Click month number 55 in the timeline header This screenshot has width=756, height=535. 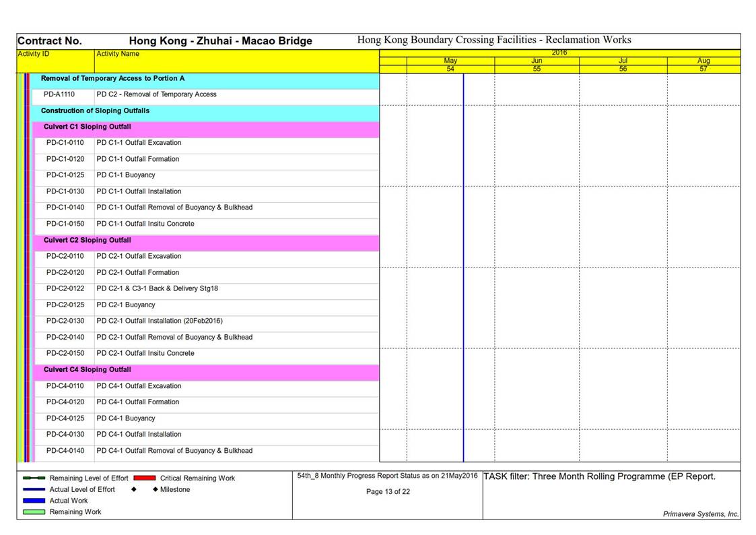point(537,69)
